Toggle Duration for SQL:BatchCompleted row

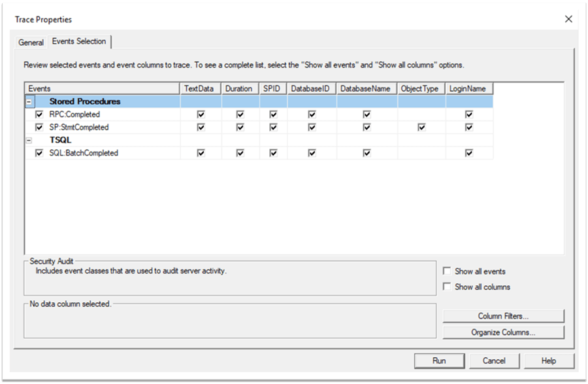[x=240, y=153]
